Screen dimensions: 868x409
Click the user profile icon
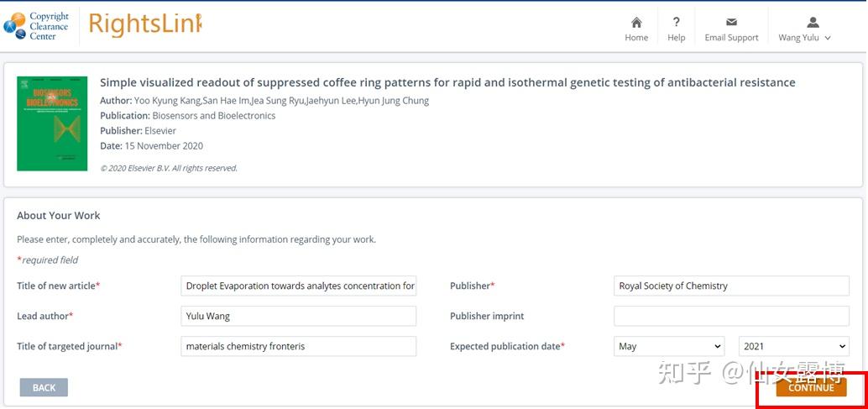pos(812,23)
